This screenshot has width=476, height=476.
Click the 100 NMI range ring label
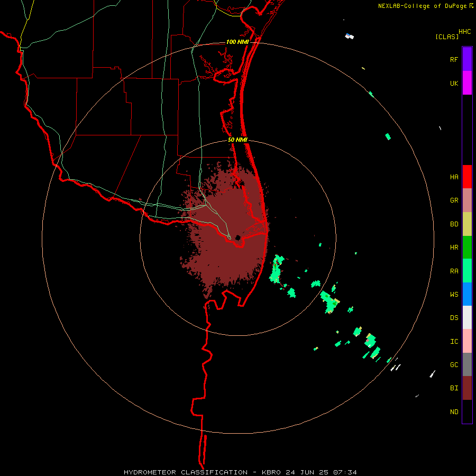[237, 42]
